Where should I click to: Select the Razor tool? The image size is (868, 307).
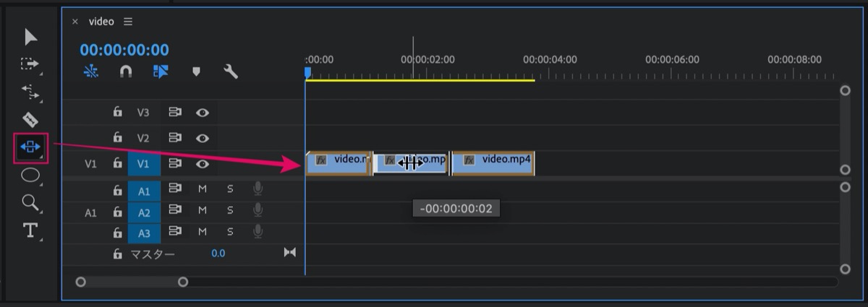[x=30, y=119]
